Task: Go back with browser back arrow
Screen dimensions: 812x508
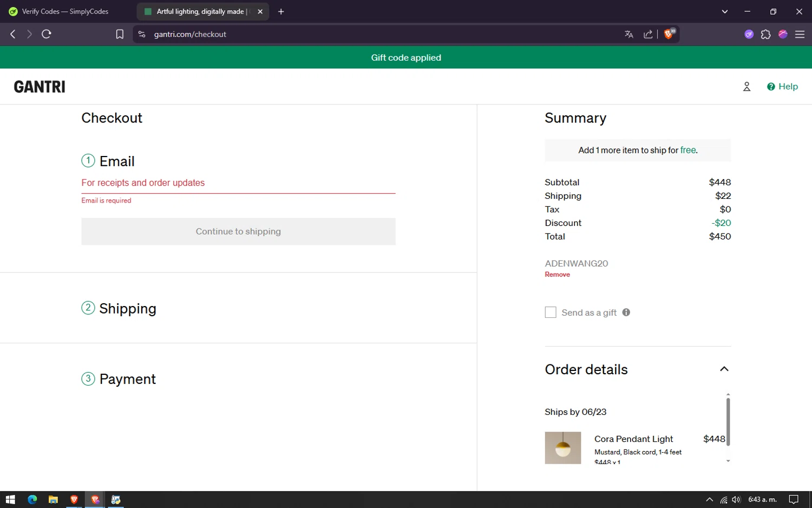Action: 13,34
